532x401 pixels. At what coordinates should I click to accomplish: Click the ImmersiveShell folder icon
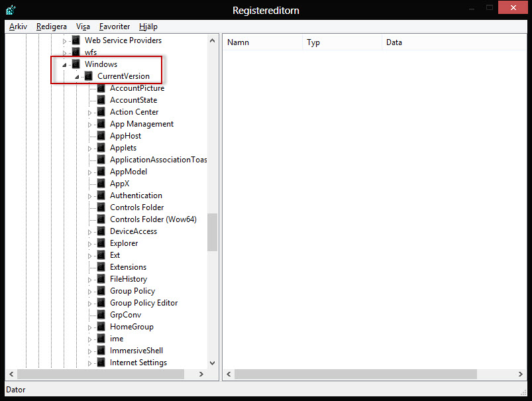click(101, 351)
